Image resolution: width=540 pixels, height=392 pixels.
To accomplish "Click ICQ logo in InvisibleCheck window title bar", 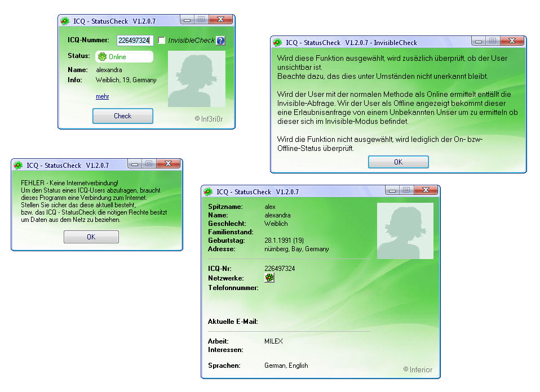I will pyautogui.click(x=277, y=43).
